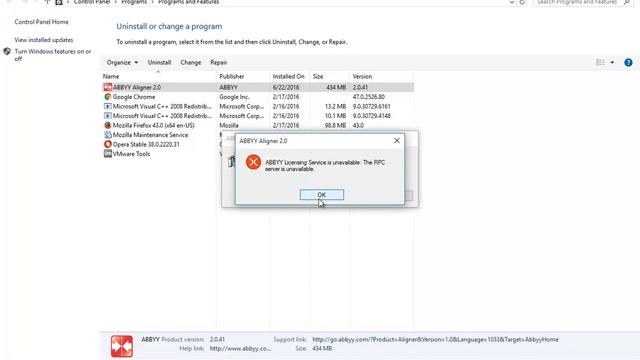The width and height of the screenshot is (640, 360).
Task: Open Control Panel Home link
Action: pos(41,22)
